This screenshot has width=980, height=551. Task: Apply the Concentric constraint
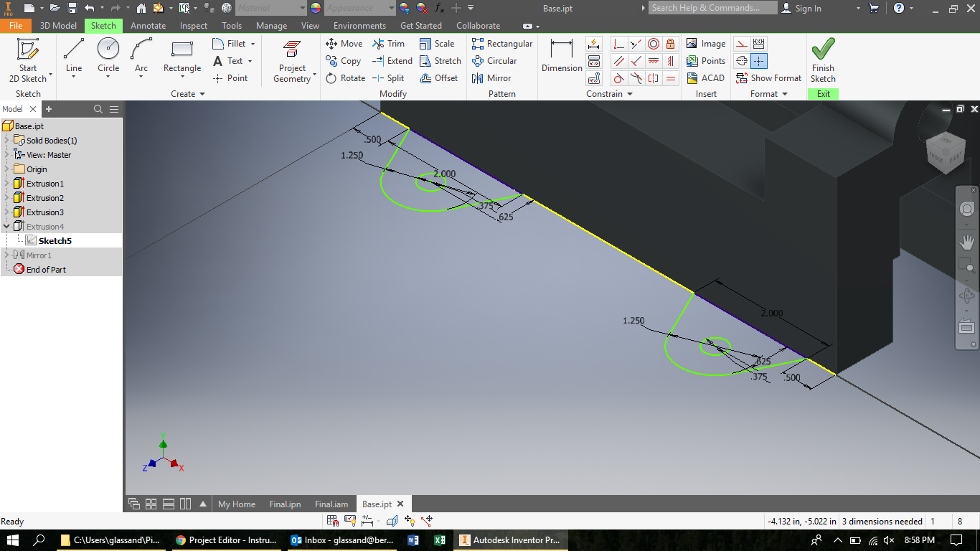pyautogui.click(x=654, y=44)
